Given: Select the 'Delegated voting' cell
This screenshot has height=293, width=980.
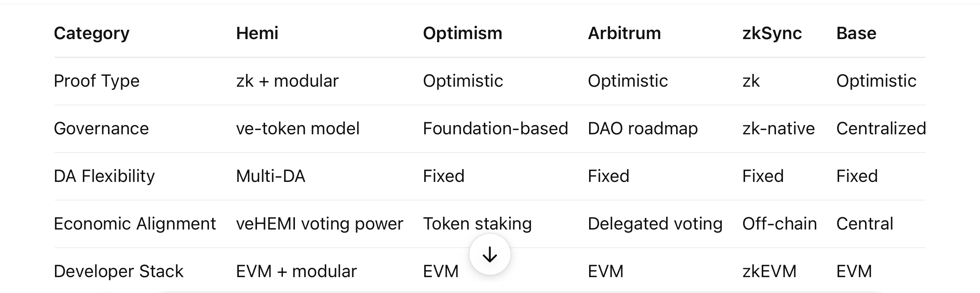Looking at the screenshot, I should (x=655, y=224).
